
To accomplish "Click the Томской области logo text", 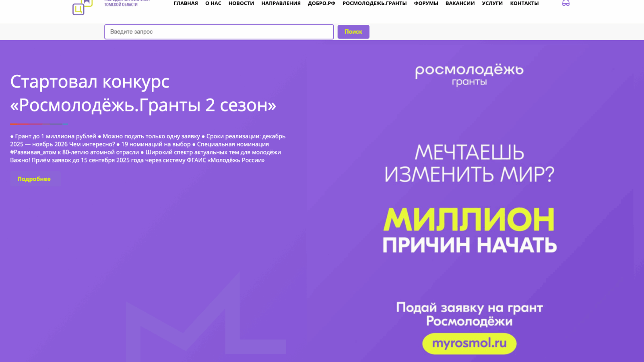I will point(121,4).
